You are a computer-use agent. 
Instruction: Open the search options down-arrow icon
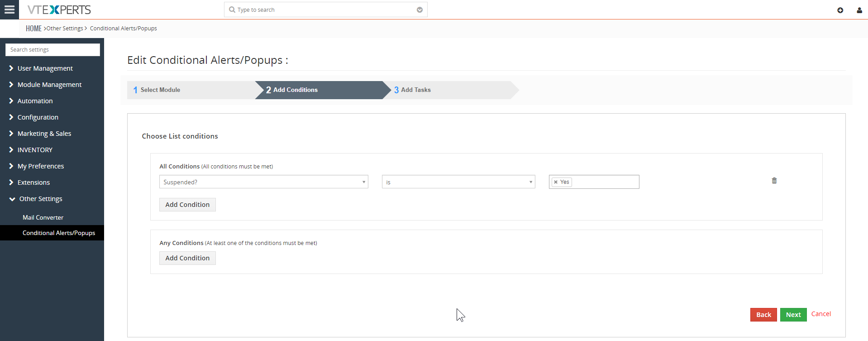click(x=420, y=10)
